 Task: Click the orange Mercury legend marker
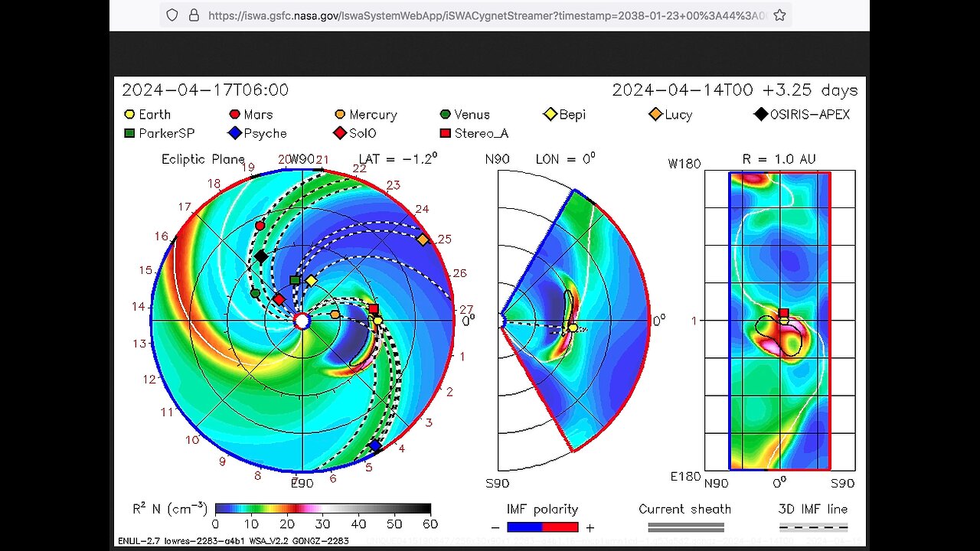pos(340,115)
